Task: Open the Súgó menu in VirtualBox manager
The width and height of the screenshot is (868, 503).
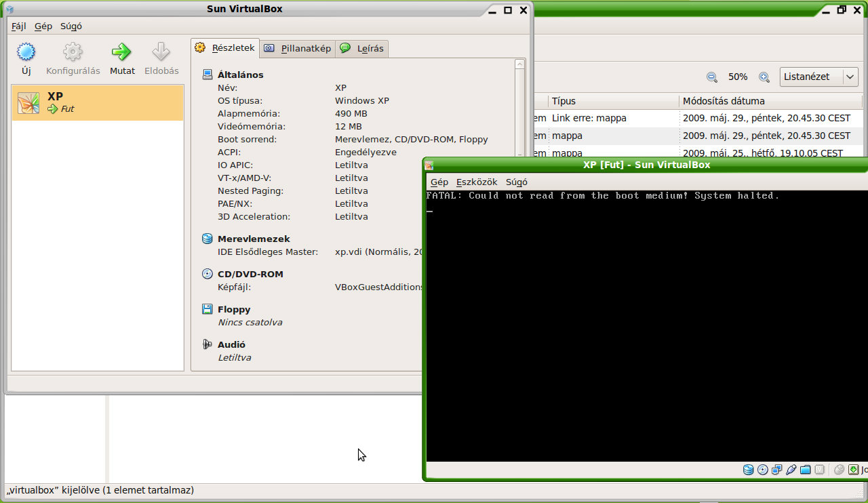Action: click(x=71, y=26)
